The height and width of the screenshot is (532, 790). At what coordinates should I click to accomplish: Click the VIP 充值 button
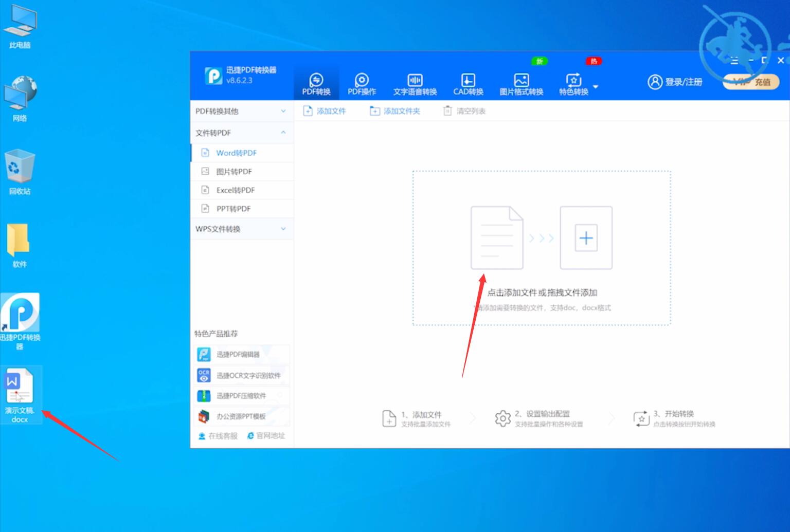pos(751,82)
